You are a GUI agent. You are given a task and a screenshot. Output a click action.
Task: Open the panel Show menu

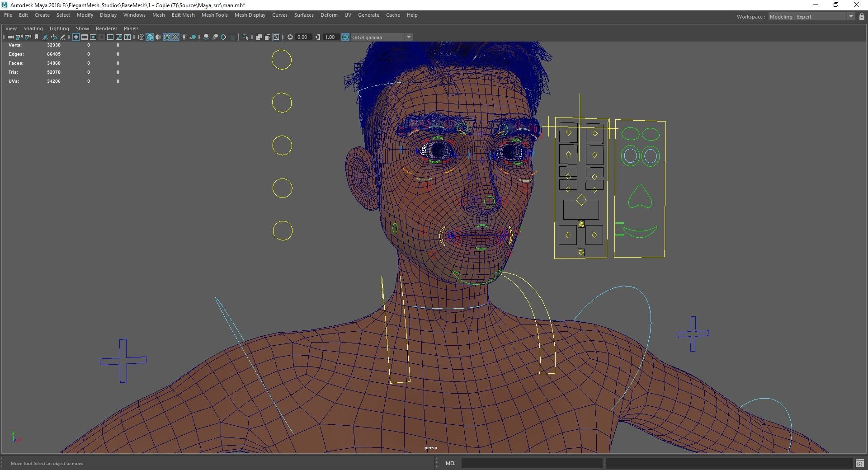(82, 28)
